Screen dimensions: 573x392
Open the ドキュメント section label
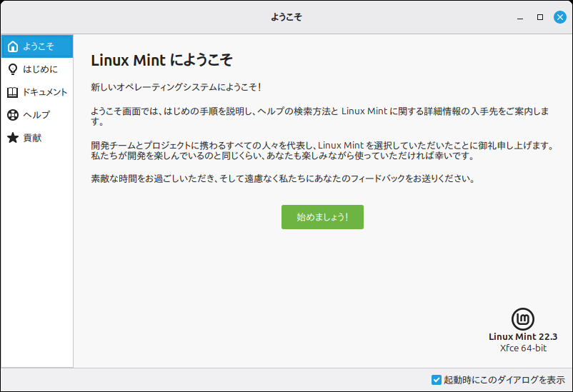(45, 92)
